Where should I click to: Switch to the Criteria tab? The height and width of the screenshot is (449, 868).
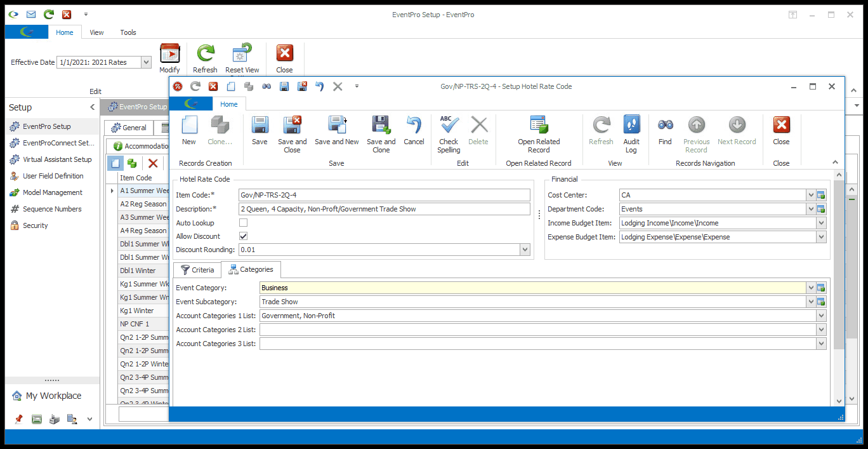click(197, 270)
